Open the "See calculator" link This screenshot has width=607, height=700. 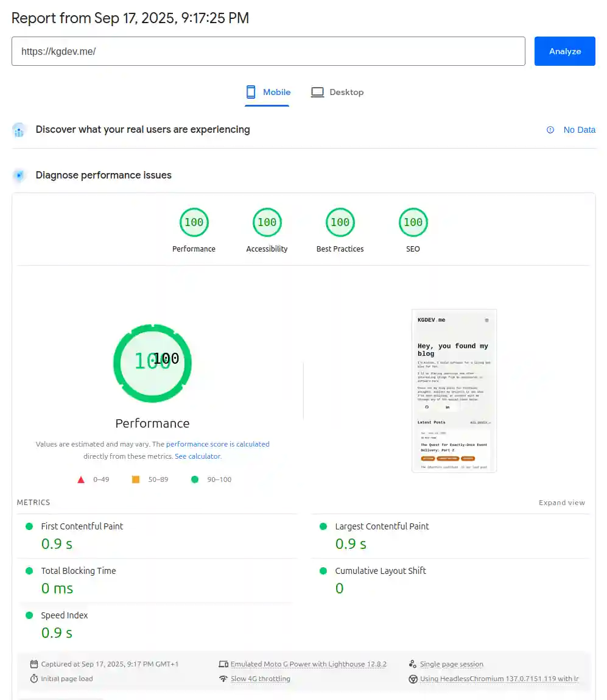point(197,456)
